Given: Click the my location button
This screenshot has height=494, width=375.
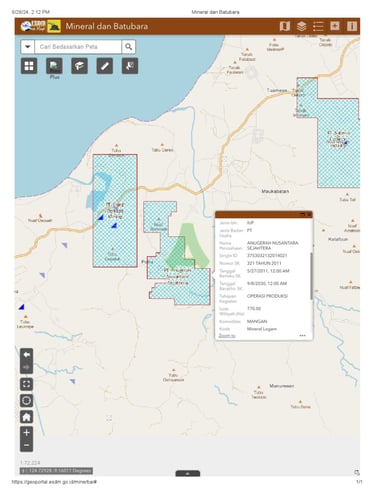Looking at the screenshot, I should [x=26, y=400].
